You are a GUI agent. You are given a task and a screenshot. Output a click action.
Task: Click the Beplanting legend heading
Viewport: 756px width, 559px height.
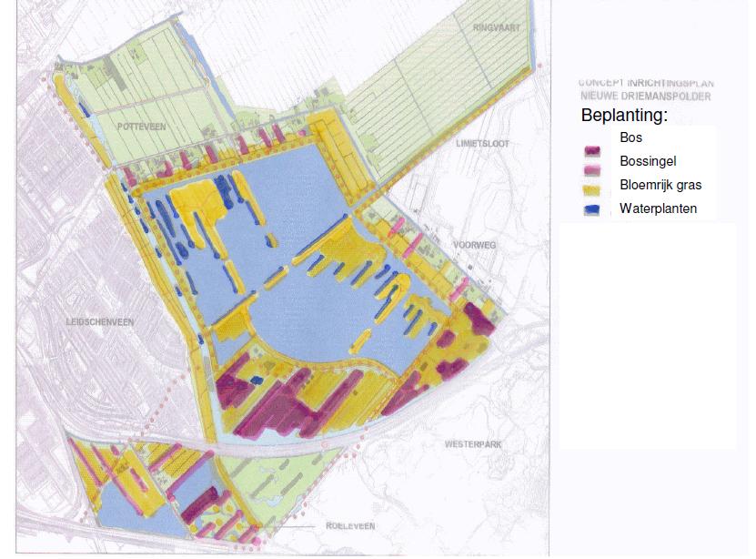coord(624,116)
